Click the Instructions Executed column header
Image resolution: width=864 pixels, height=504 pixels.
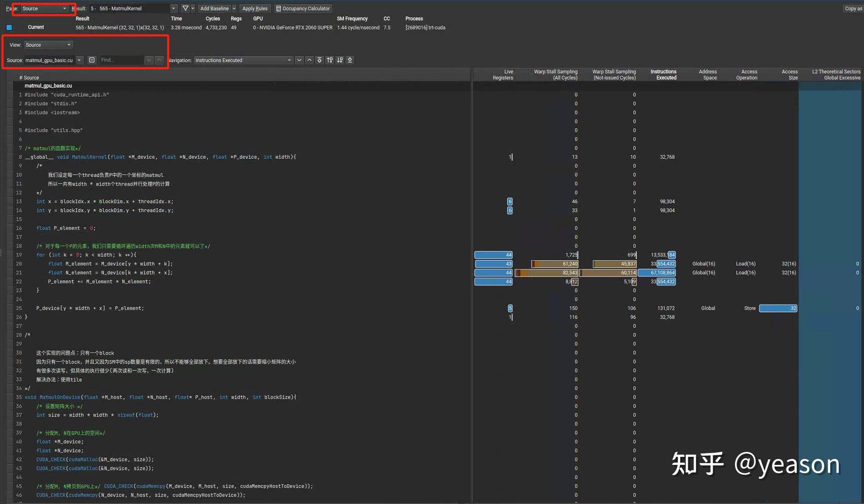(663, 75)
